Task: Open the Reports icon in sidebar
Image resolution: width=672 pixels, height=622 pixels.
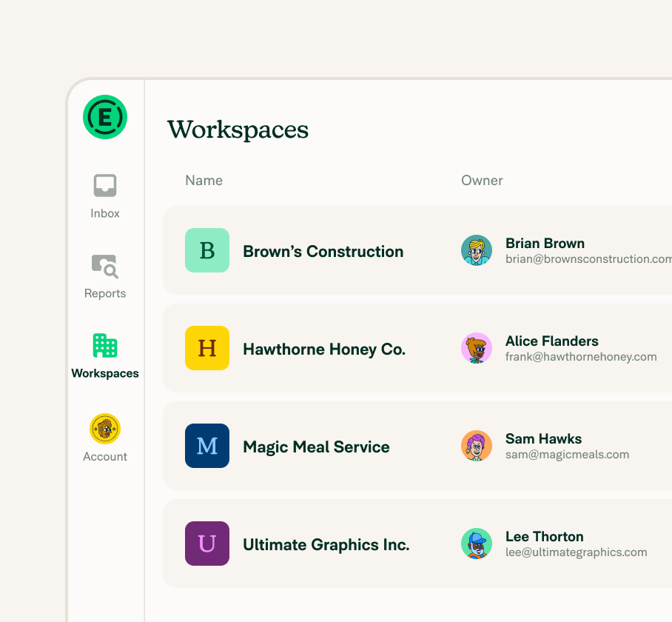Action: 105,267
